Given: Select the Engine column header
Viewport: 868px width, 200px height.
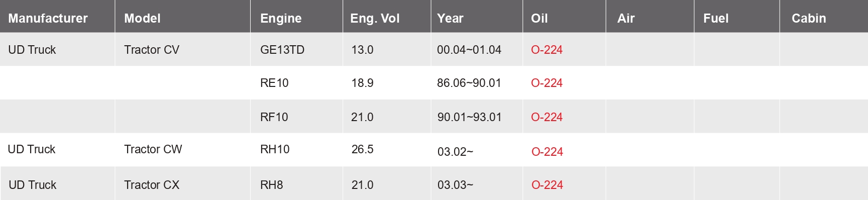Looking at the screenshot, I should (x=281, y=19).
